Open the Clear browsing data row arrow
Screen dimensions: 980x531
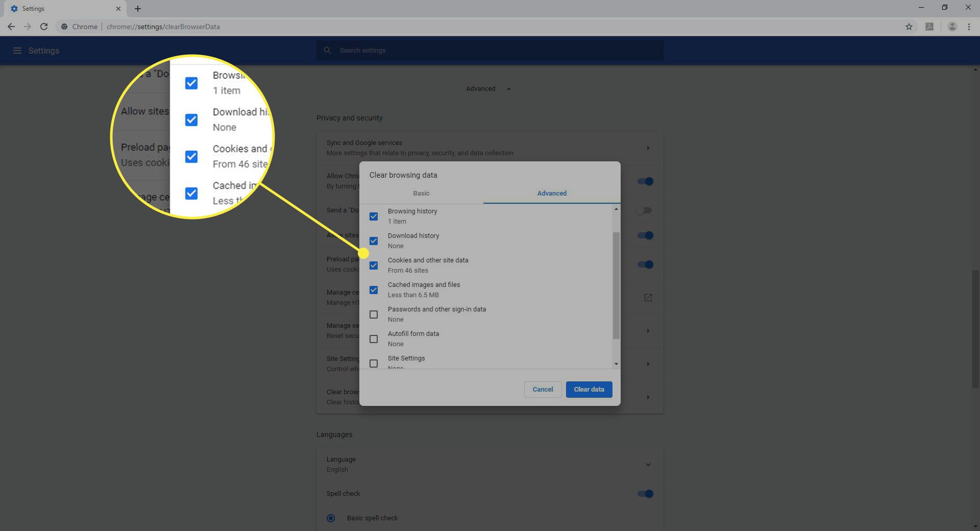(x=648, y=397)
